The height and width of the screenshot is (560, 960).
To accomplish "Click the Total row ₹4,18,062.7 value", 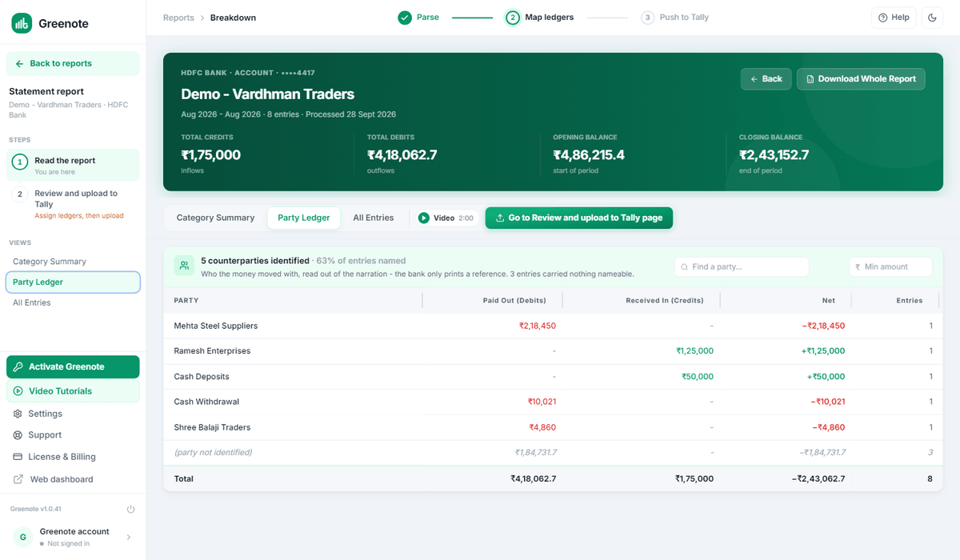I will 534,478.
